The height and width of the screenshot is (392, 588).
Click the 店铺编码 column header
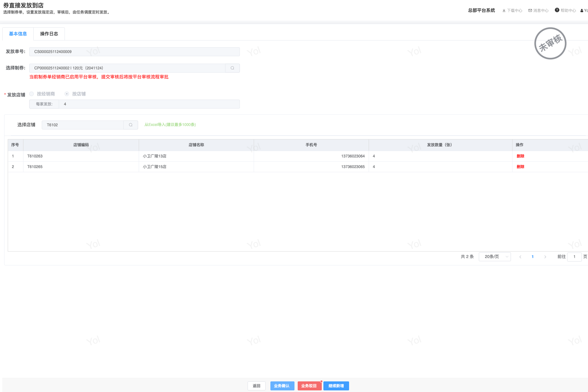81,145
